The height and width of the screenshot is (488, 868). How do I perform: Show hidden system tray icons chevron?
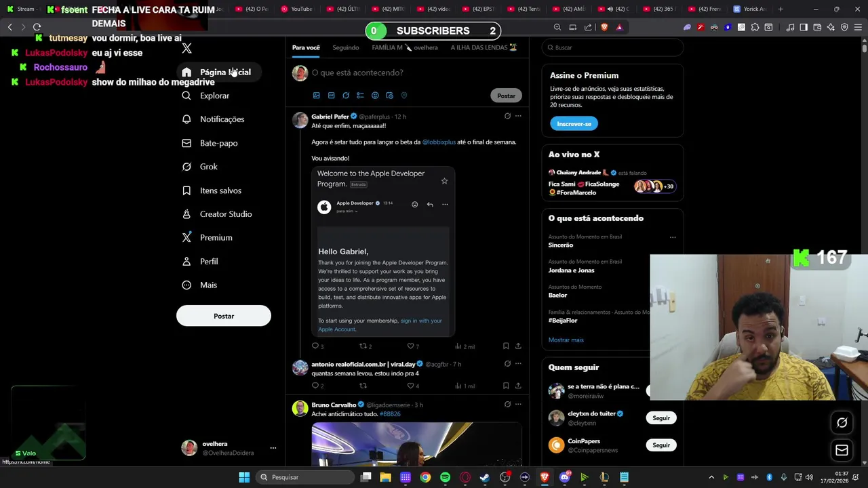pos(711,477)
